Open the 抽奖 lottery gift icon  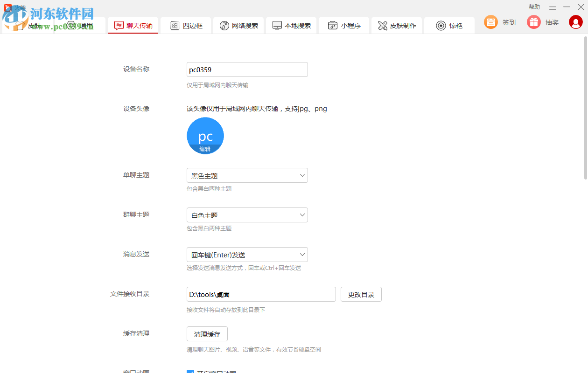[x=533, y=22]
